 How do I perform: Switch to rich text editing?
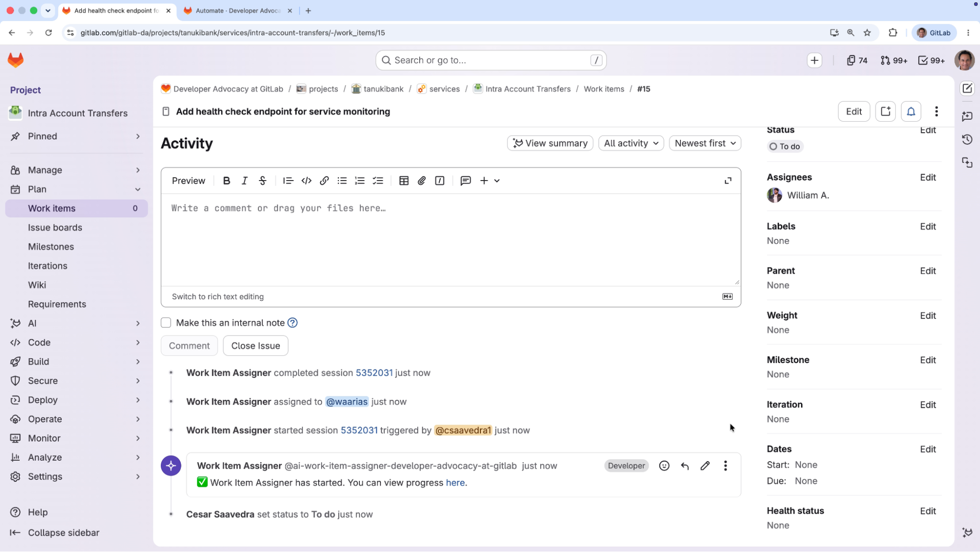coord(218,297)
